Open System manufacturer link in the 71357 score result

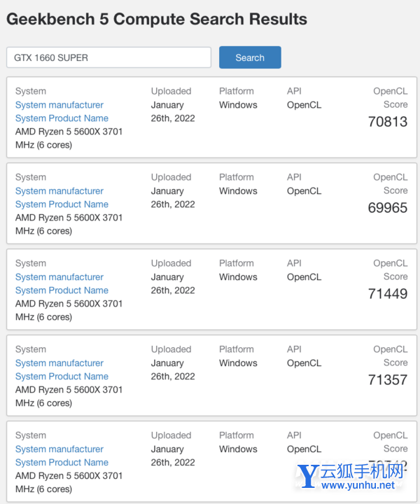[59, 363]
